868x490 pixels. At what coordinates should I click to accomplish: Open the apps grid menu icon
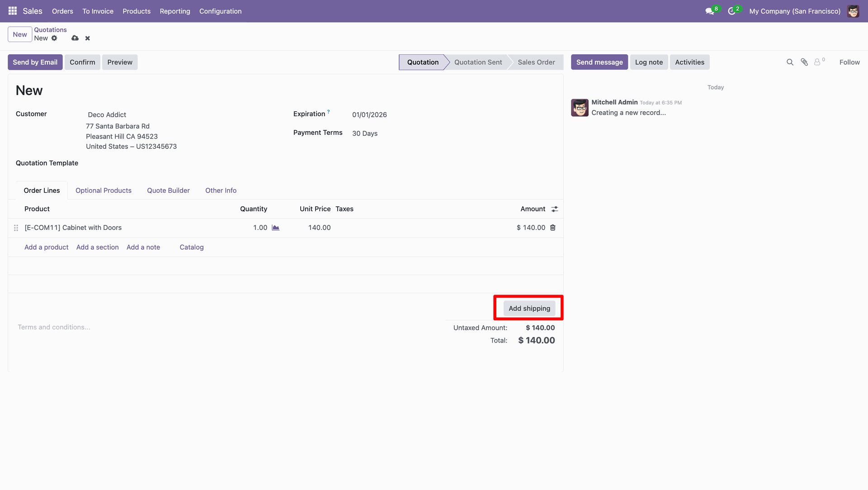coord(13,11)
